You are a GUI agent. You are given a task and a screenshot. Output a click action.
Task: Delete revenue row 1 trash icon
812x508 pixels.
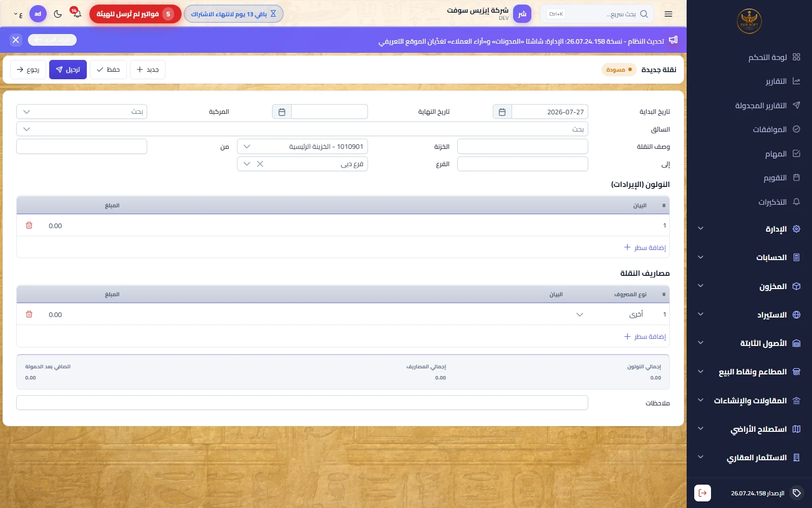pos(29,226)
